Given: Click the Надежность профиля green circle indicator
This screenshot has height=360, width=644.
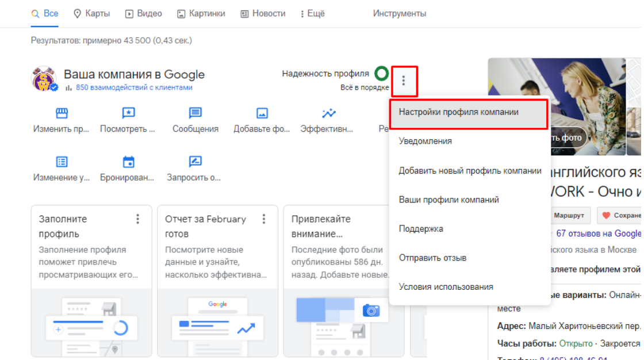Looking at the screenshot, I should coord(382,74).
